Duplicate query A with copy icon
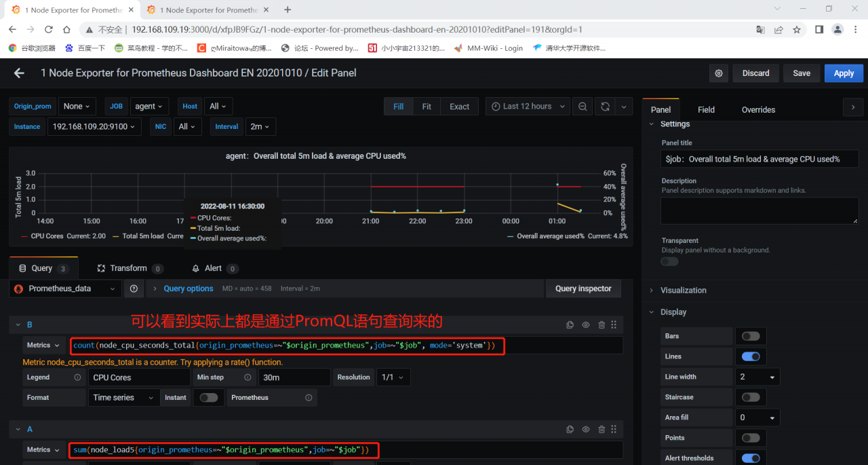Image resolution: width=868 pixels, height=465 pixels. click(x=570, y=430)
